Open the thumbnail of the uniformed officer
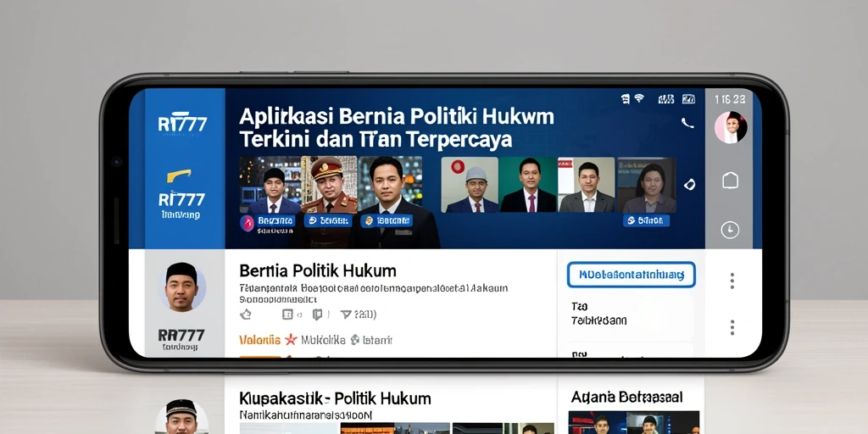 (330, 185)
